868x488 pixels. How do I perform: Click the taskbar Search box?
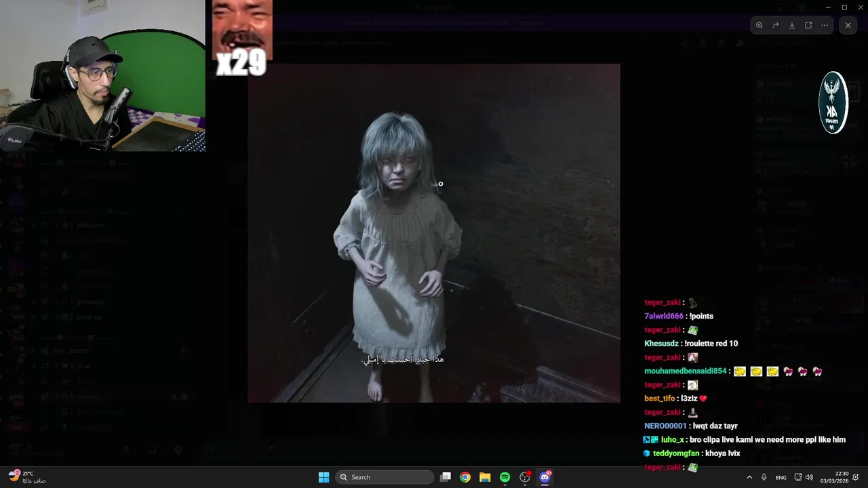384,477
